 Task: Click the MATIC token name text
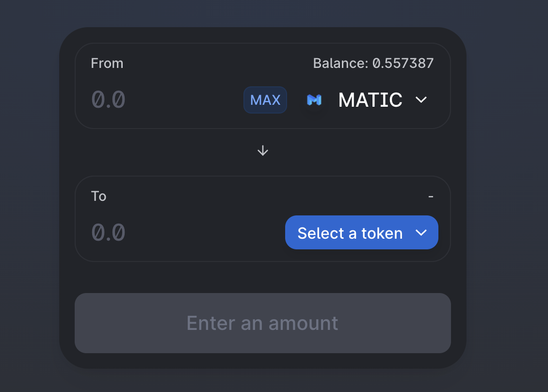pos(370,100)
